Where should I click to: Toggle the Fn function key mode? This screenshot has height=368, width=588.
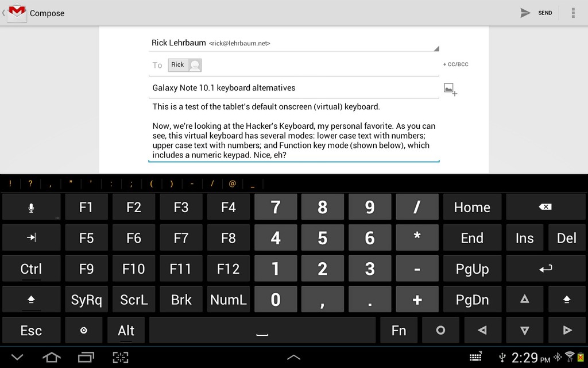(x=399, y=330)
